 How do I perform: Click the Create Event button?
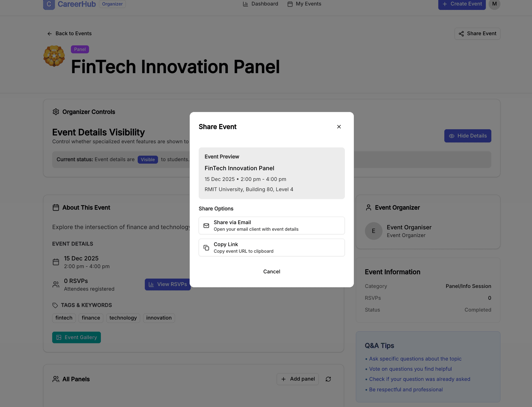(x=462, y=4)
